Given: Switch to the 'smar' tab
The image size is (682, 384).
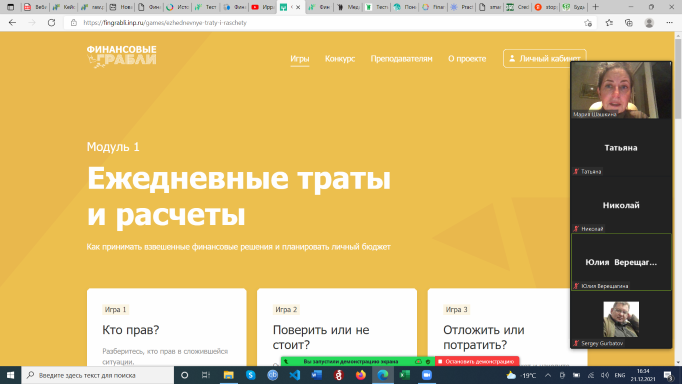Looking at the screenshot, I should click(x=490, y=7).
